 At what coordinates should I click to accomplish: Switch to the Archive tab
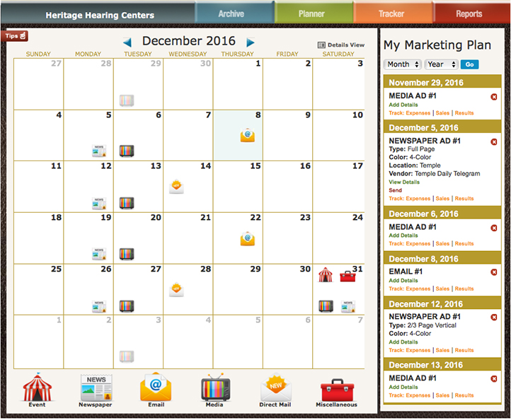(231, 13)
